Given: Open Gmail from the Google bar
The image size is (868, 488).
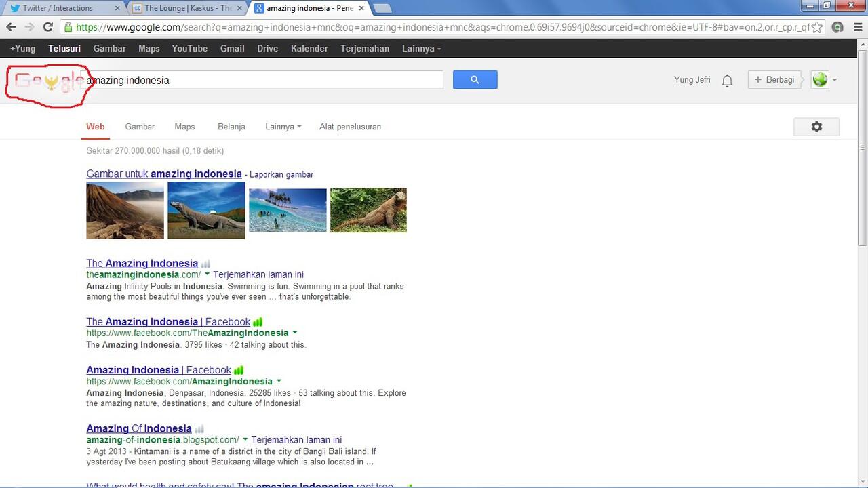Looking at the screenshot, I should (x=232, y=49).
